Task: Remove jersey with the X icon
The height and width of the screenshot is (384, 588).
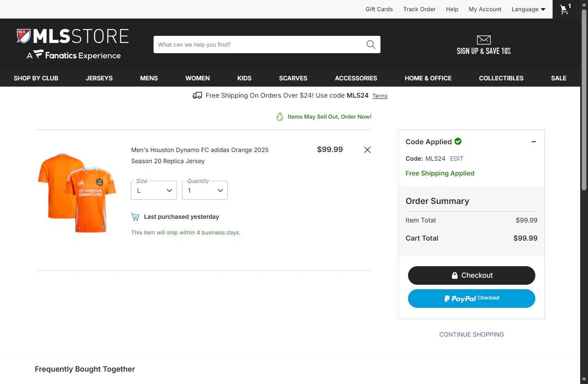Action: (x=368, y=150)
